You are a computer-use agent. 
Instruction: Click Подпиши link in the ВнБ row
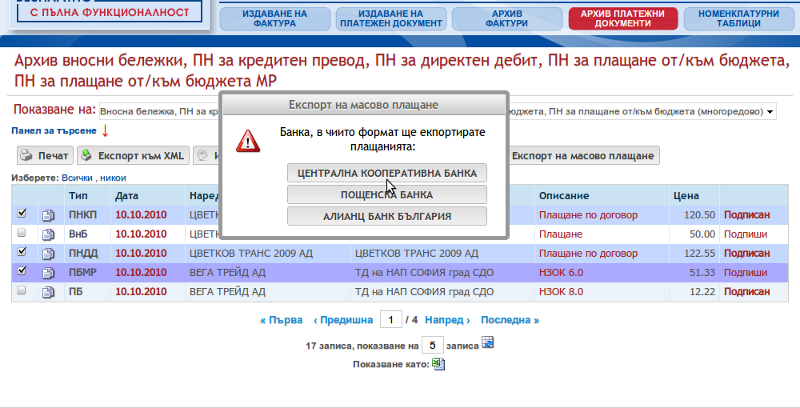click(x=745, y=234)
